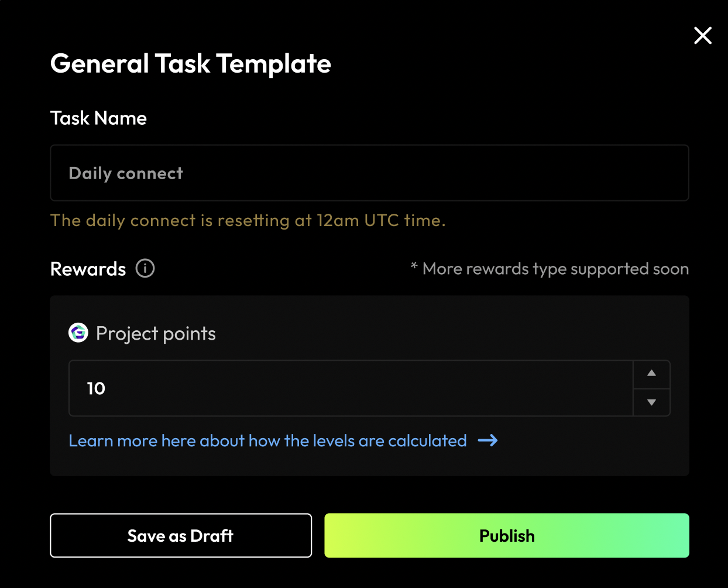Open the link about how levels are calculated
Screen dimensions: 728x588
coord(267,440)
